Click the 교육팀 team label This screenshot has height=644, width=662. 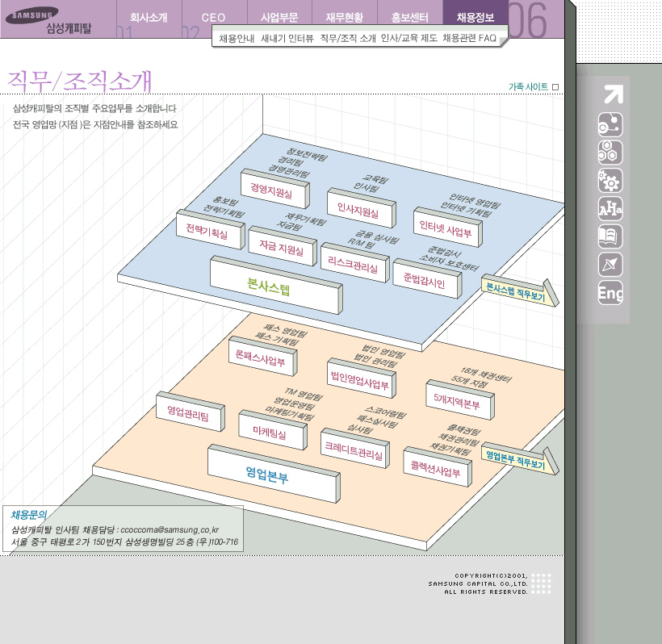pos(375,179)
